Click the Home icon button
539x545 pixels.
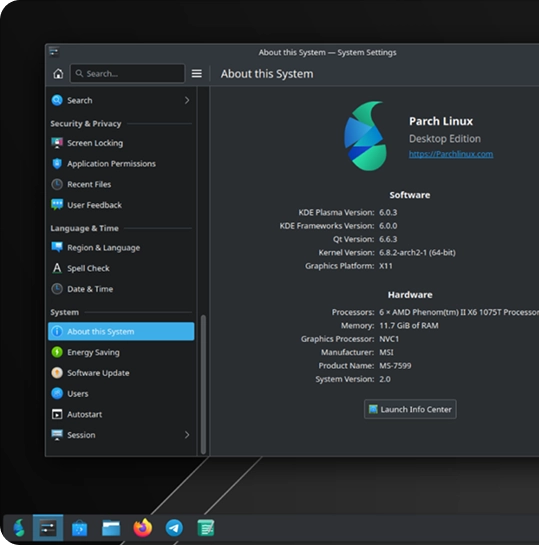click(58, 74)
